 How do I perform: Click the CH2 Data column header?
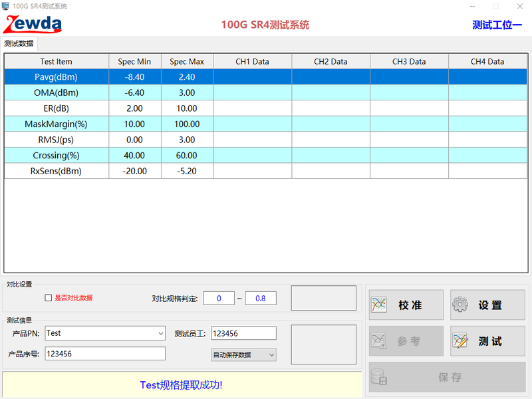tap(331, 61)
